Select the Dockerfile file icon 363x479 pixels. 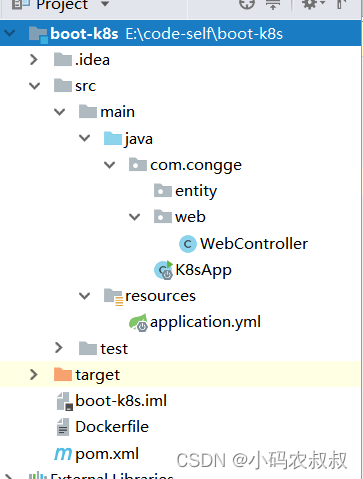tap(63, 427)
